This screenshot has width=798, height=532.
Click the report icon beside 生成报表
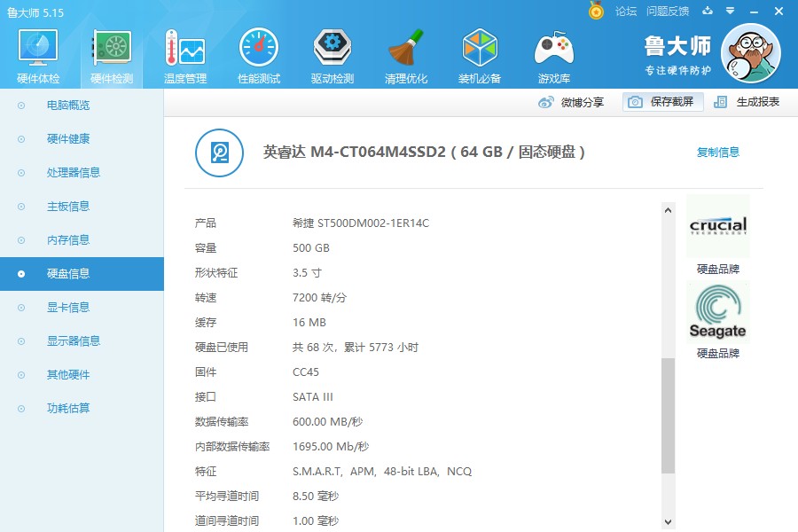720,102
